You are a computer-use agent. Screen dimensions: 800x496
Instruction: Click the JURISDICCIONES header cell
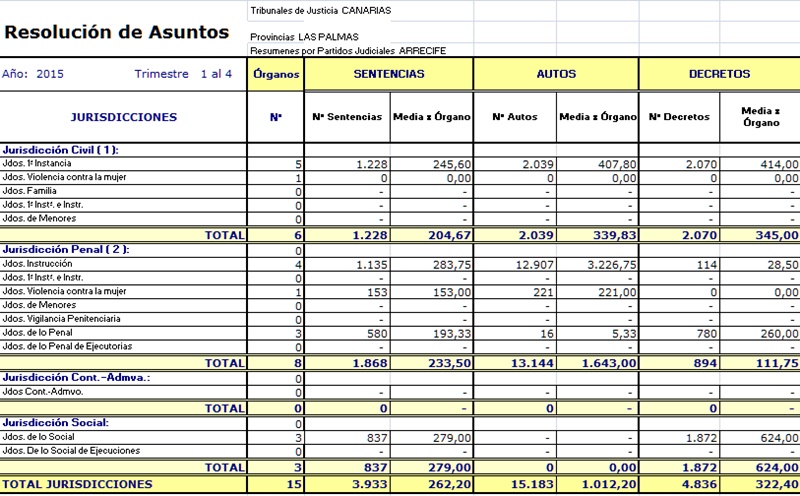(124, 117)
